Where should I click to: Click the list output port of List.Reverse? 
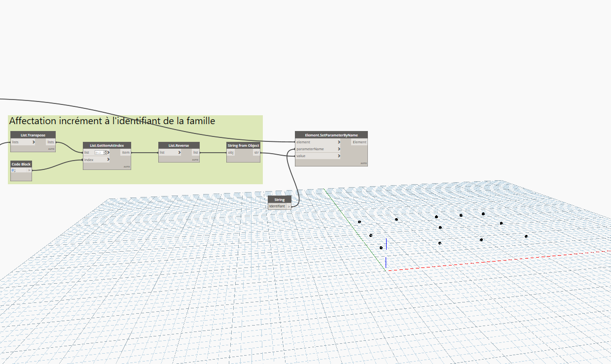click(195, 153)
